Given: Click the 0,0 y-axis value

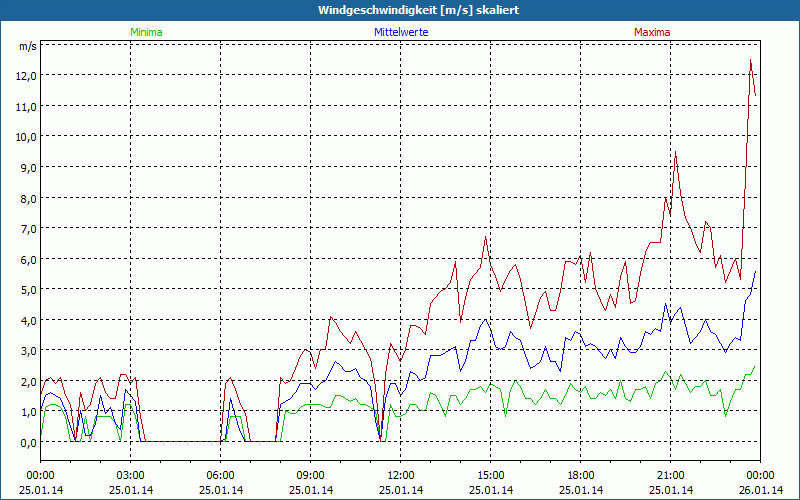Looking at the screenshot, I should (29, 443).
